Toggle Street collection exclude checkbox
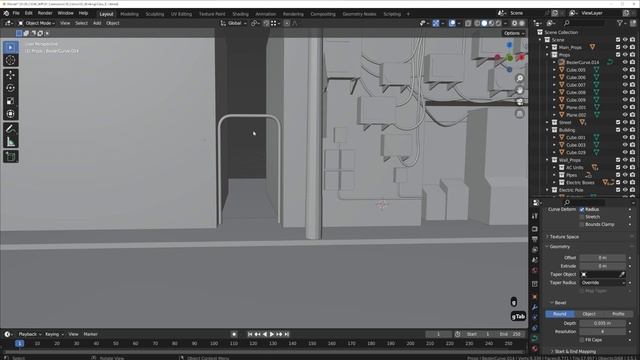This screenshot has height=360, width=640. pyautogui.click(x=618, y=122)
